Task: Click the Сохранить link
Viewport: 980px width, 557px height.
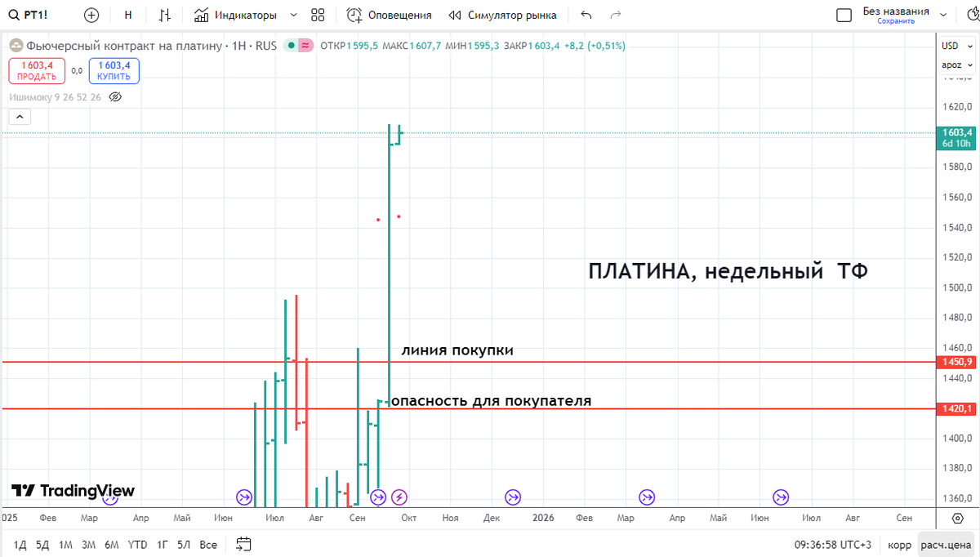Action: [x=896, y=20]
